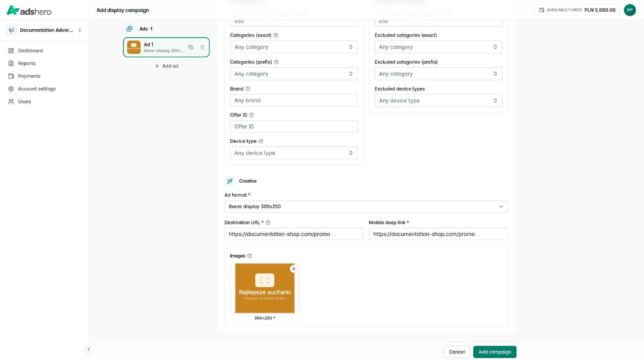Focus the Mobile deep link field

(x=438, y=234)
